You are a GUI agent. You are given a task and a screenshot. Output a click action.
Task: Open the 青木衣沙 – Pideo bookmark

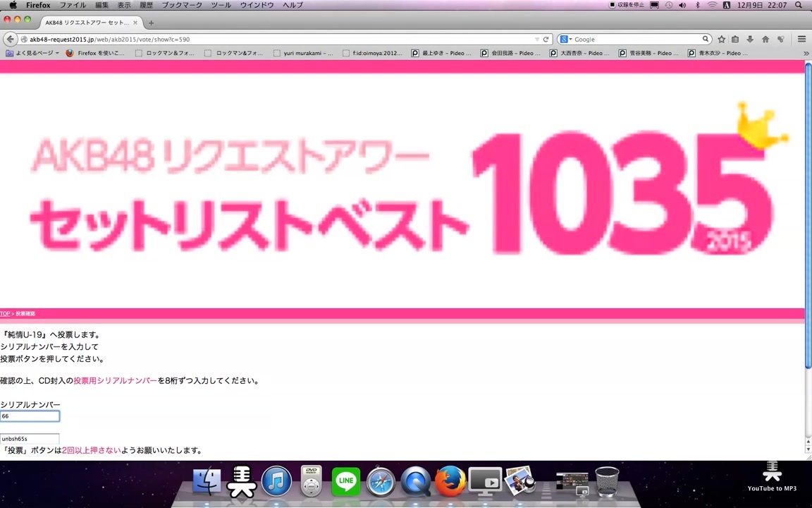pyautogui.click(x=718, y=53)
